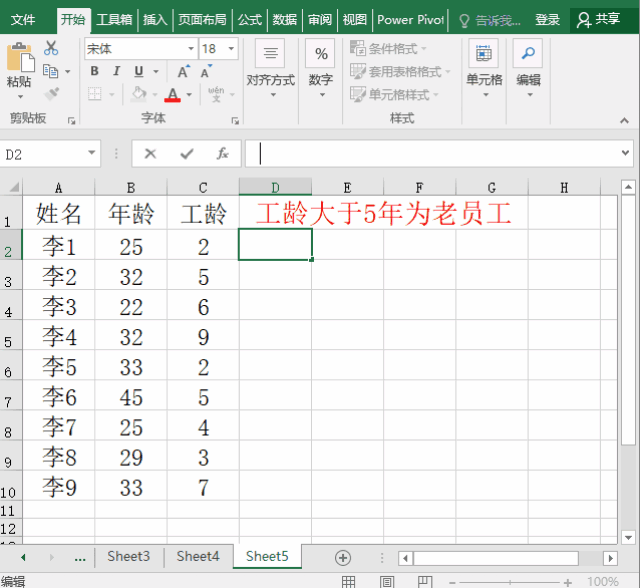Click the lightbulb 告诉我 search box
Image resolution: width=640 pixels, height=588 pixels.
pyautogui.click(x=490, y=20)
